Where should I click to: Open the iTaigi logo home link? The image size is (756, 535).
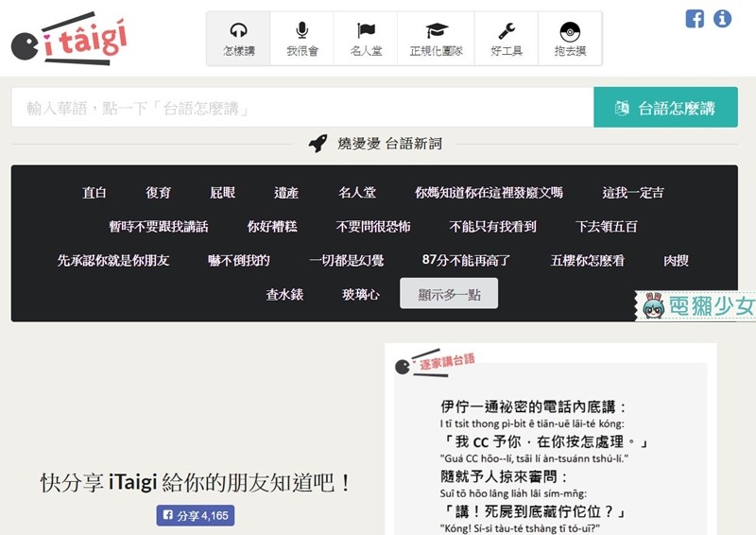[x=69, y=40]
